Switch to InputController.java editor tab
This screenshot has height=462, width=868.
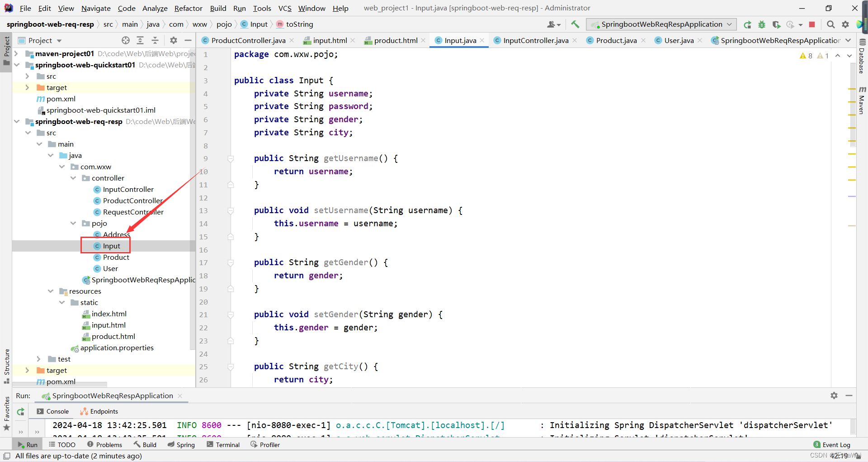(536, 40)
